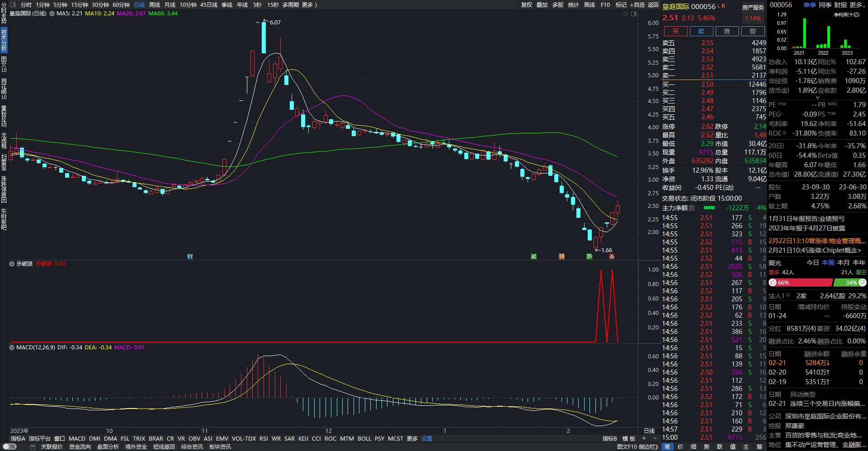Expand the financial panel chevron below 货币金
This screenshot has width=868, height=451.
coord(817,98)
